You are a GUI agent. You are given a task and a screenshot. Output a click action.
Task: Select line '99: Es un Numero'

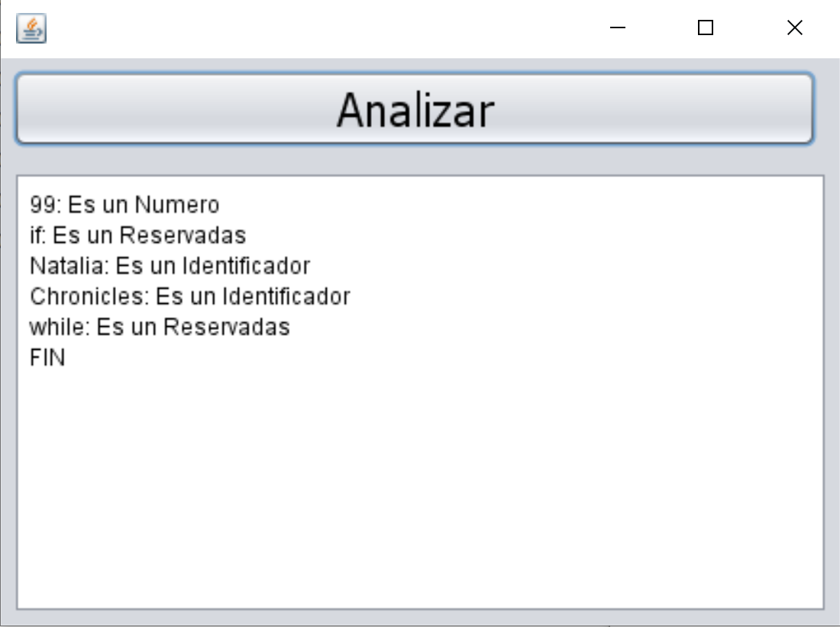[124, 205]
